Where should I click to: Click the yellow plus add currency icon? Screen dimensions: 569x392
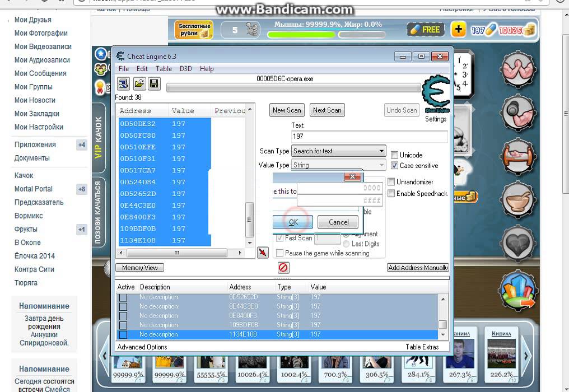pyautogui.click(x=458, y=29)
